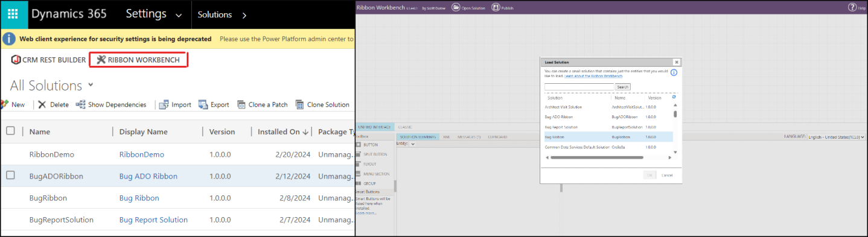Viewport: 868px width, 237px height.
Task: Click Cancel in Load Solution dialog
Action: pyautogui.click(x=667, y=175)
